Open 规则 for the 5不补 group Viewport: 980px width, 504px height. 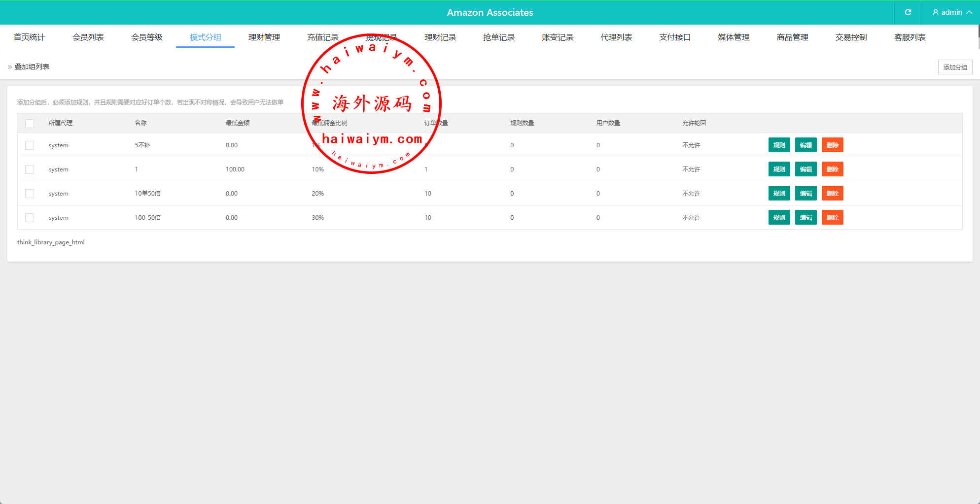point(779,145)
